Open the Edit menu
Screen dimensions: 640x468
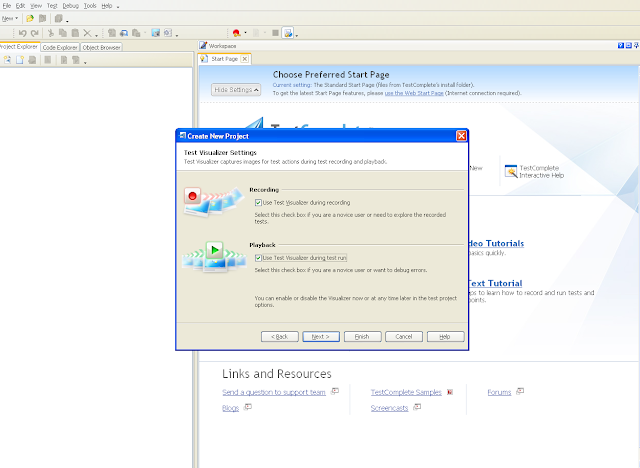(x=20, y=6)
